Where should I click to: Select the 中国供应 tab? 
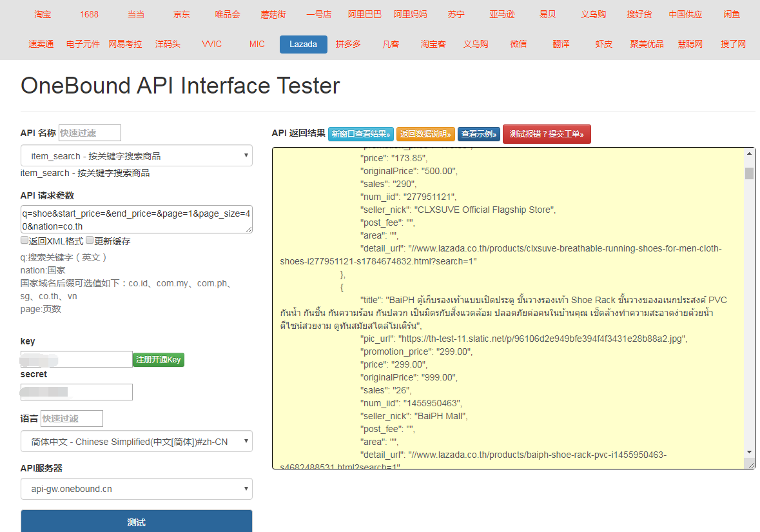685,15
